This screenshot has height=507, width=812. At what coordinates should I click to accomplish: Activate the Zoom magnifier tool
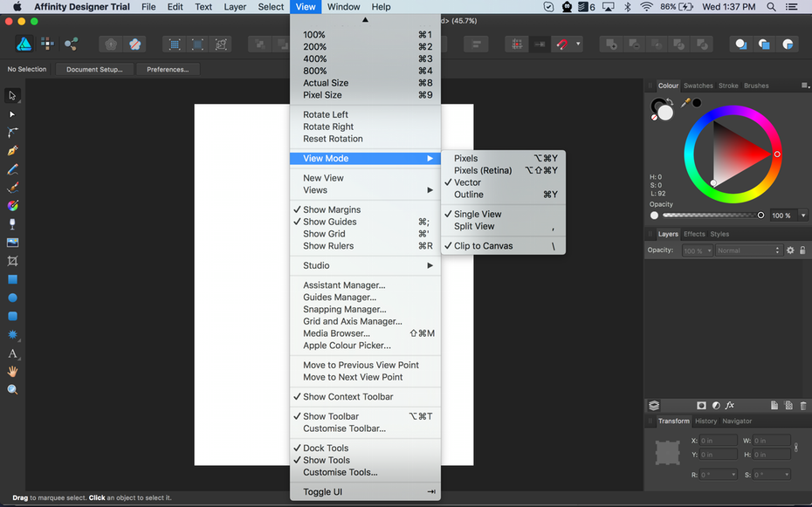(12, 389)
